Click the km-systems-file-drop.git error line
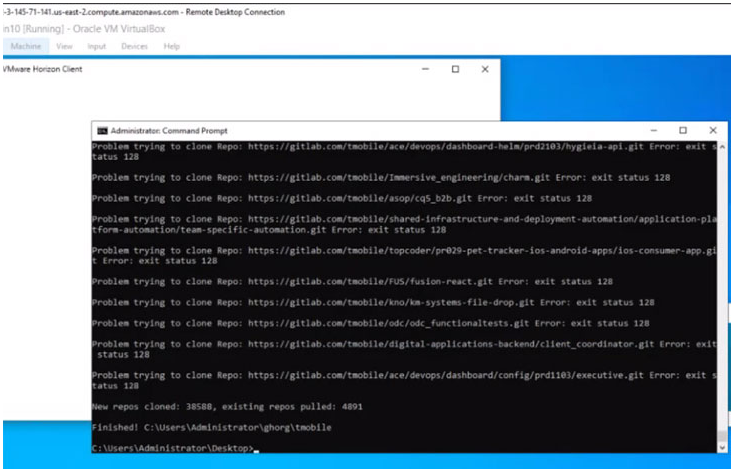 (373, 302)
